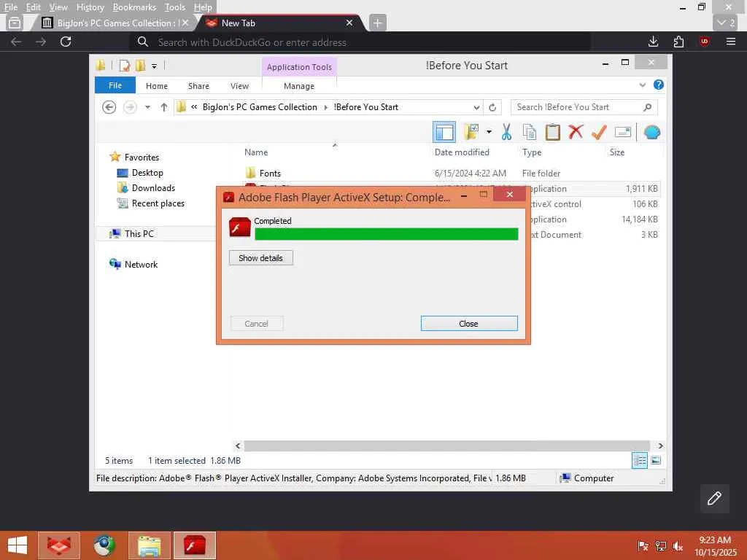Select Network in navigation pane

141,264
